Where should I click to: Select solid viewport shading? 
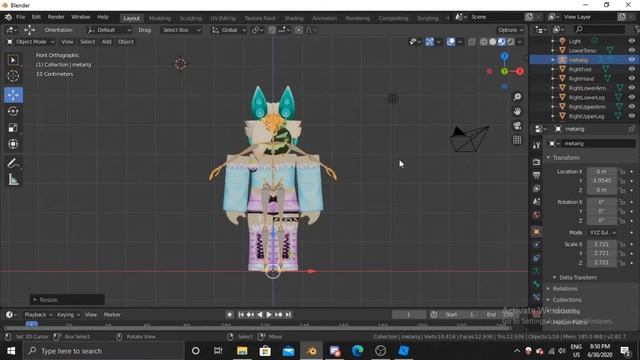click(493, 42)
